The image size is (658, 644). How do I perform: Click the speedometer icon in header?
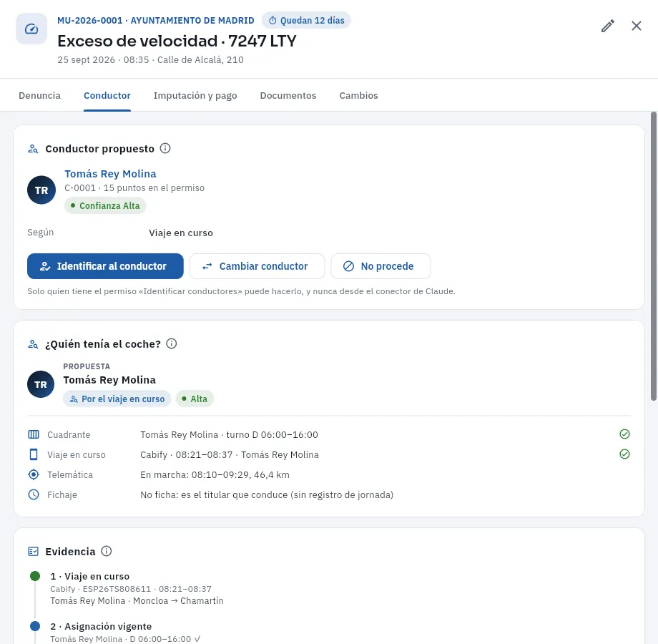pos(31,29)
